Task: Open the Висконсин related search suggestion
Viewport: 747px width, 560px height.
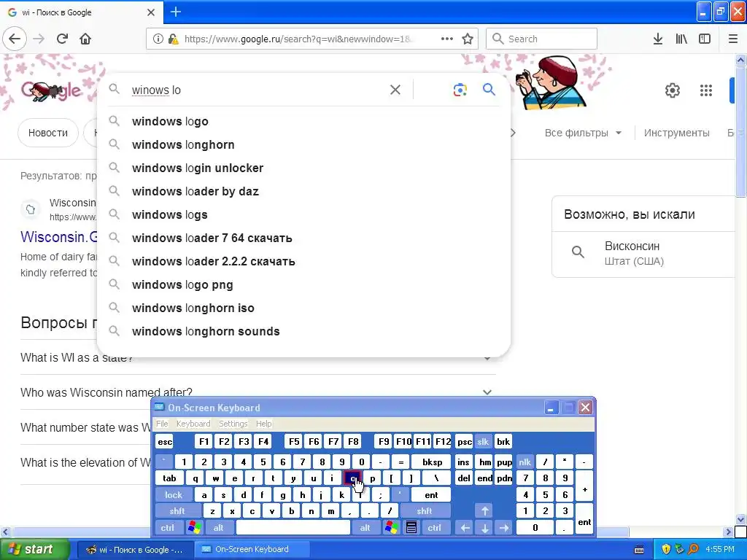Action: click(x=643, y=253)
